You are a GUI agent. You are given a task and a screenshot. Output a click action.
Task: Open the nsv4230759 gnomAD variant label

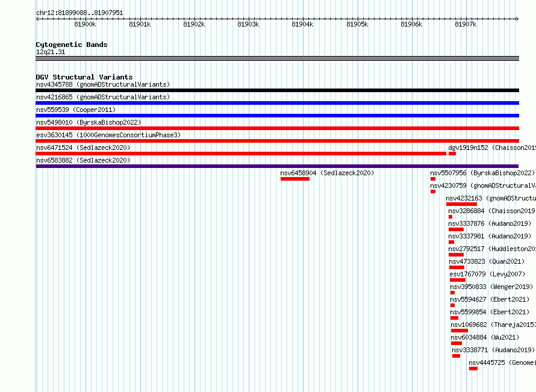[483, 185]
